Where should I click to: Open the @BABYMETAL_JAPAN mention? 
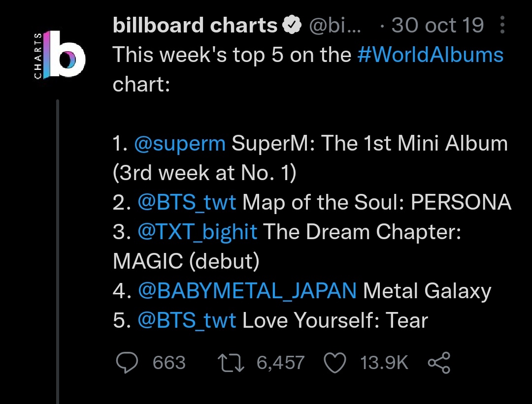click(x=247, y=291)
